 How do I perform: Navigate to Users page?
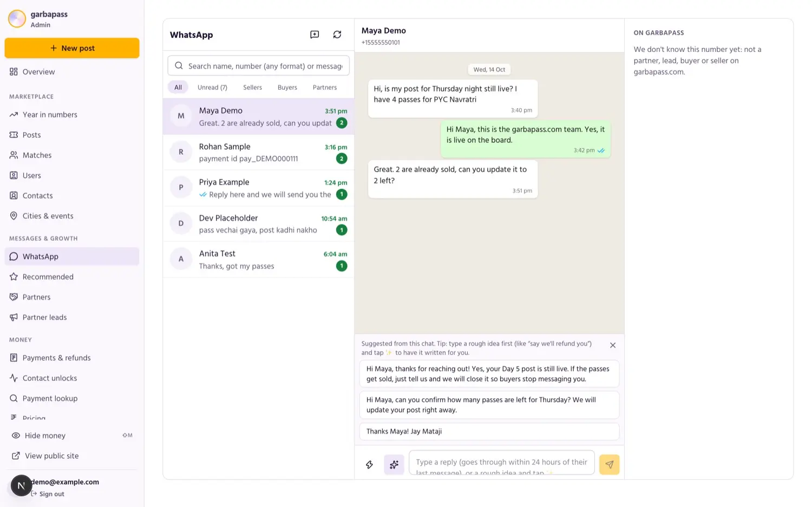click(x=72, y=175)
